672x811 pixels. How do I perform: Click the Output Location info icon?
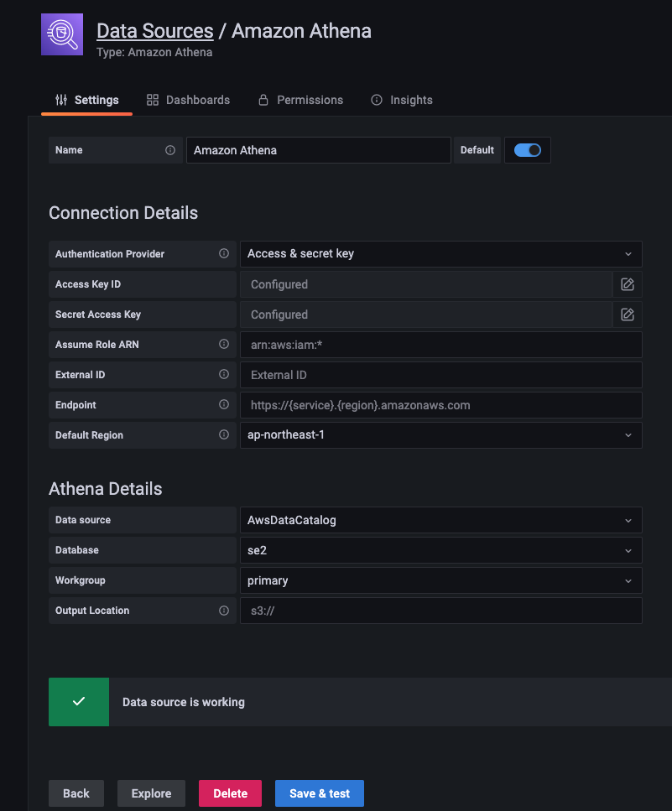coord(224,611)
